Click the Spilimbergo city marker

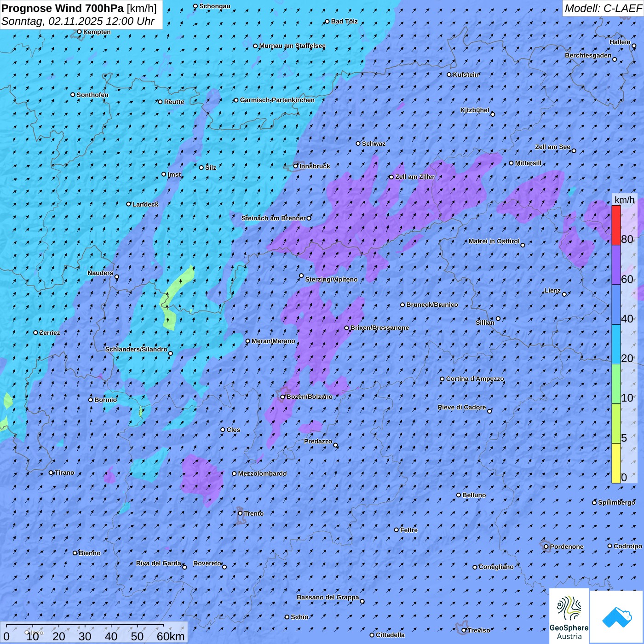pos(594,503)
